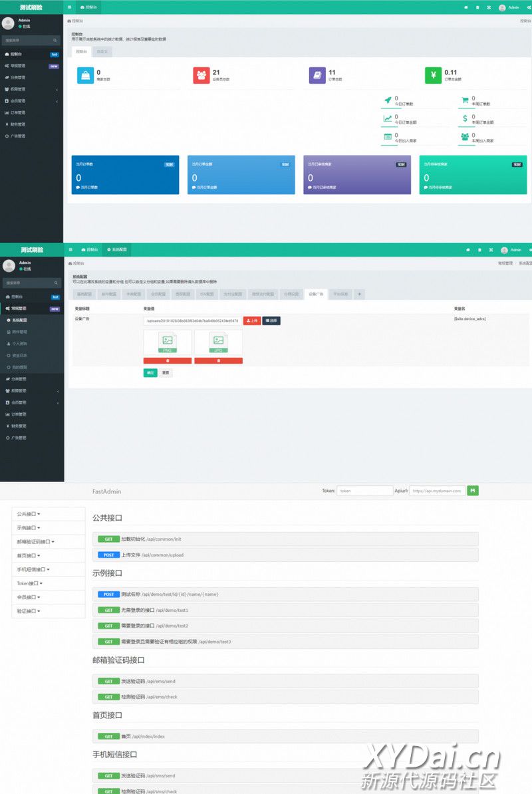Click the home icon in the 系统配置 header

coord(467,249)
